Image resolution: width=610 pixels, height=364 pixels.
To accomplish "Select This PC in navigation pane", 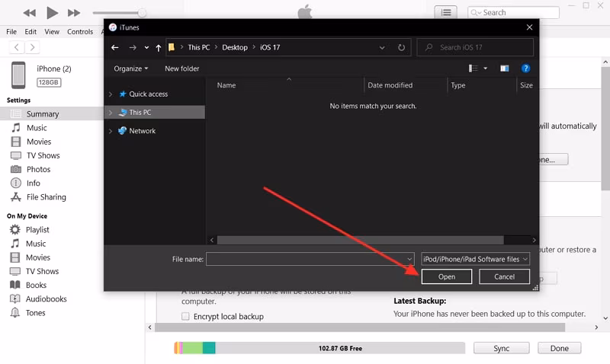I will coord(140,112).
